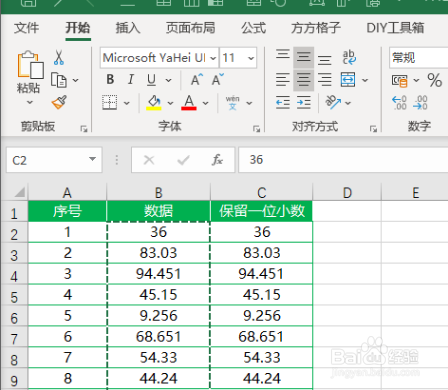Click the formula bar confirm checkmark
Viewport: 448px width, 390px height.
pos(183,160)
